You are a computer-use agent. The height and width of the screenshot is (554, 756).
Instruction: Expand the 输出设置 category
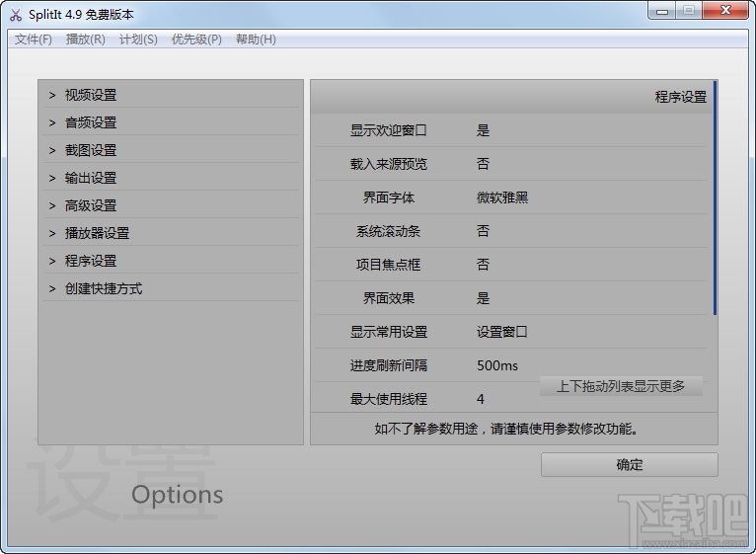(x=171, y=178)
